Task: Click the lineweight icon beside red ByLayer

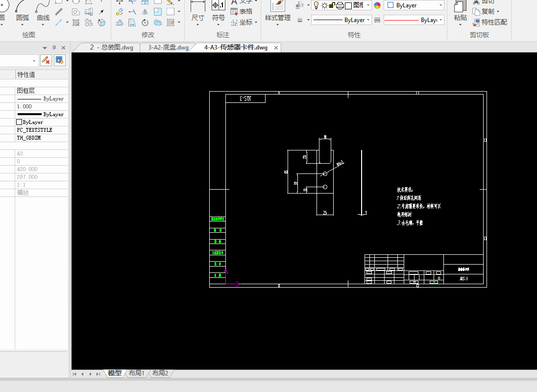Action: pos(377,20)
